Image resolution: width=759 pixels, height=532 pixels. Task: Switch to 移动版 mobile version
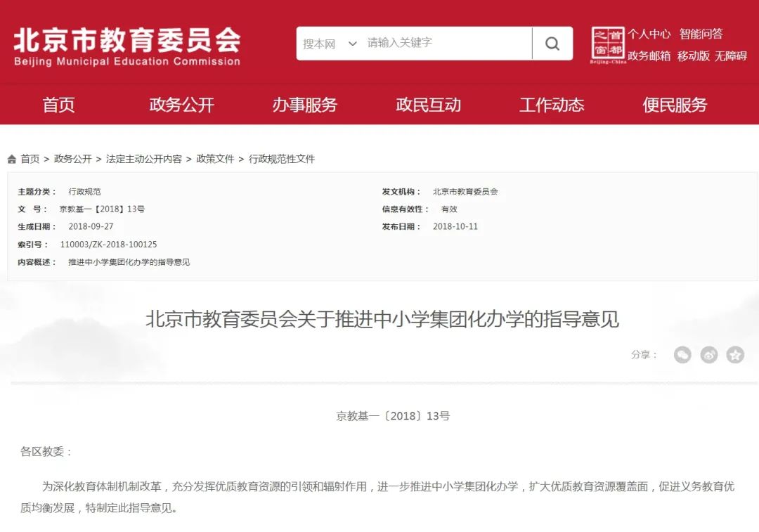[x=693, y=56]
